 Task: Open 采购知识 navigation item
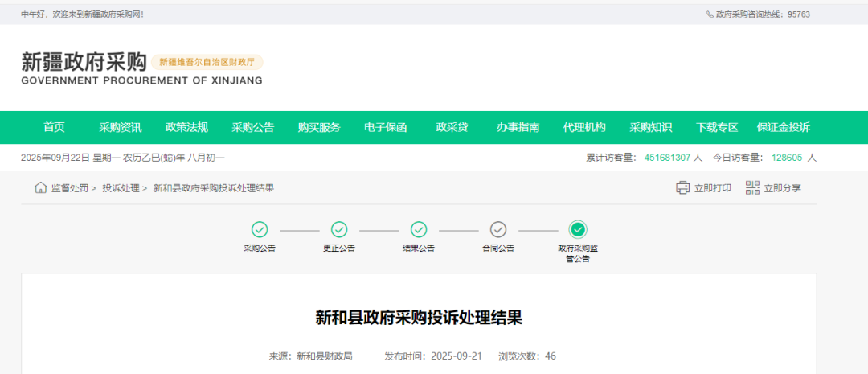[650, 127]
